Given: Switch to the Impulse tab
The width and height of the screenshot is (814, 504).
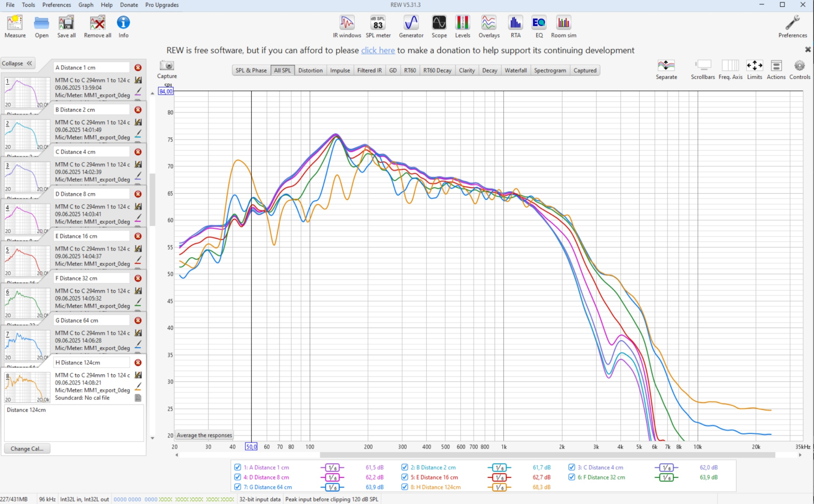Looking at the screenshot, I should point(340,70).
